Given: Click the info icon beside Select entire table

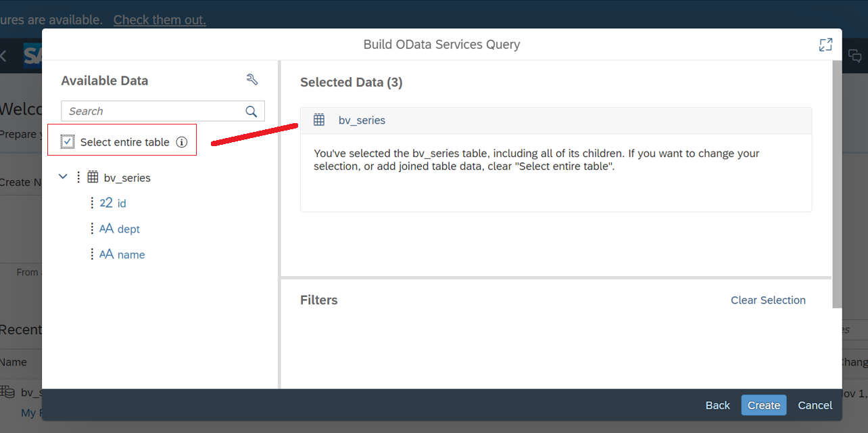Looking at the screenshot, I should pyautogui.click(x=181, y=142).
